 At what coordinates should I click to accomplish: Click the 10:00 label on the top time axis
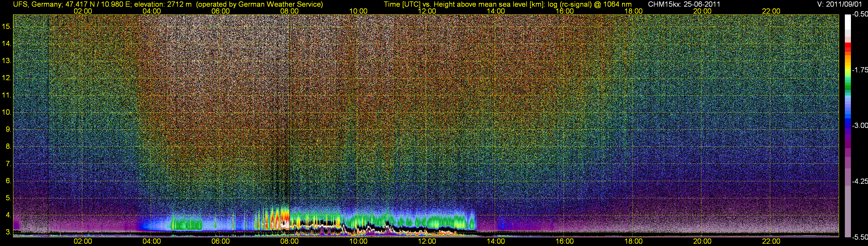(358, 11)
